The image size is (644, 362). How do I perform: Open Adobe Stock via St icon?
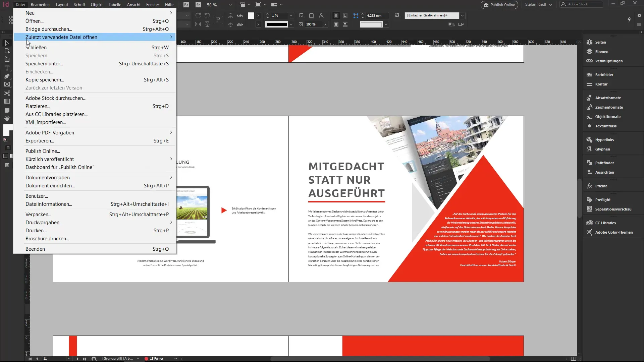click(x=198, y=5)
